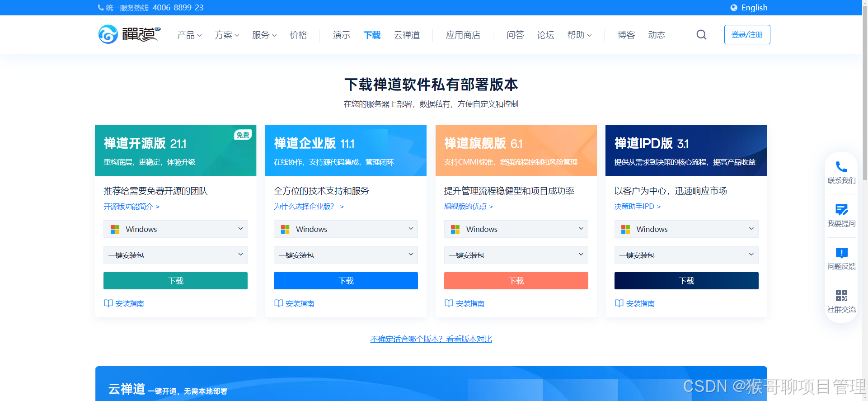The height and width of the screenshot is (401, 868).
Task: Download 禅道开源版 with green 下载 button
Action: [x=175, y=281]
